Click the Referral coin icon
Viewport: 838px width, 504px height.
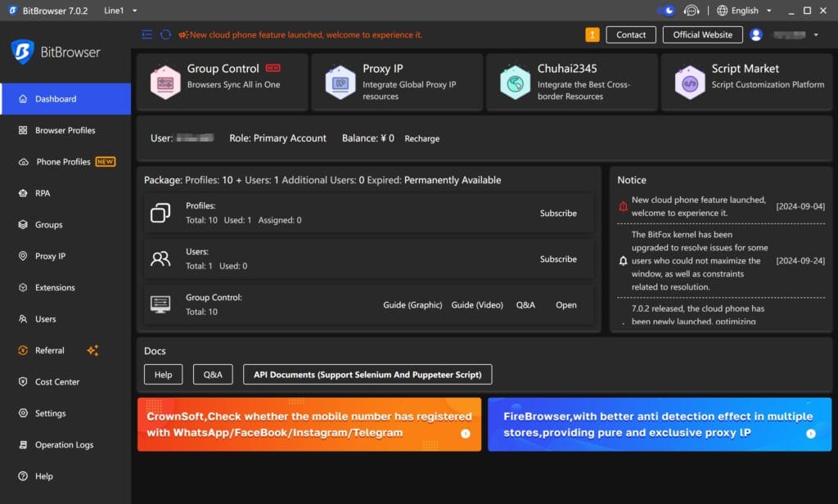23,351
